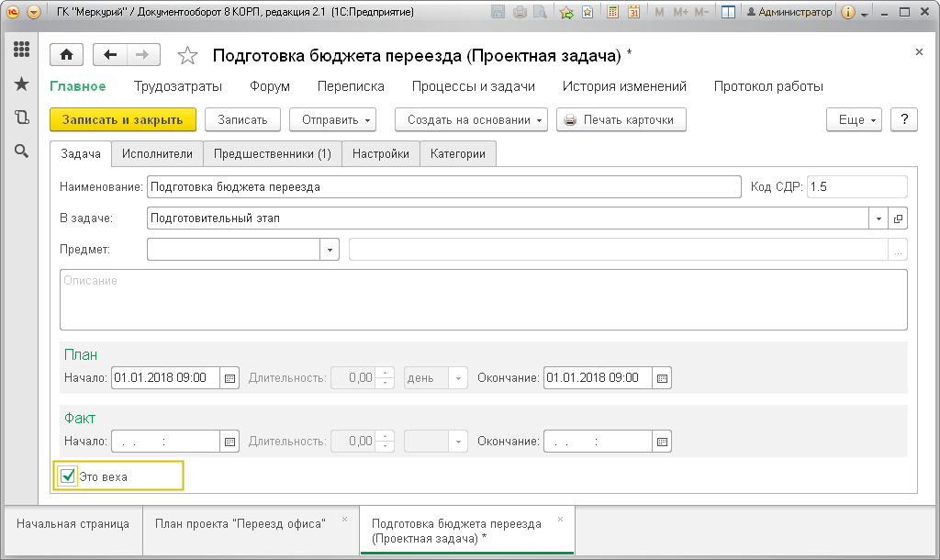Open the Форум section
Screen dimensions: 940x560
(x=270, y=86)
